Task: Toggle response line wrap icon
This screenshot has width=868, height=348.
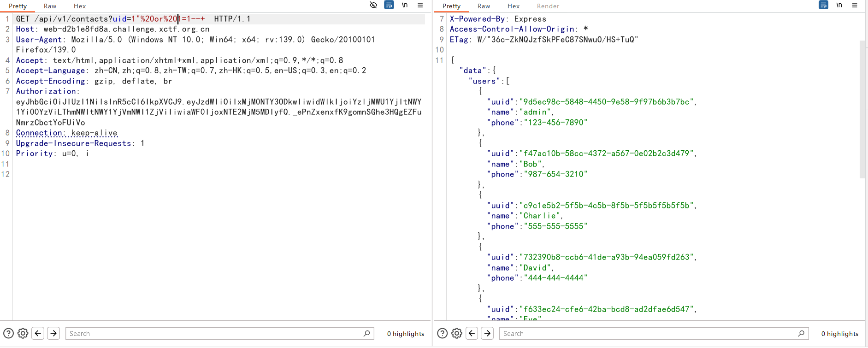Action: pyautogui.click(x=823, y=5)
